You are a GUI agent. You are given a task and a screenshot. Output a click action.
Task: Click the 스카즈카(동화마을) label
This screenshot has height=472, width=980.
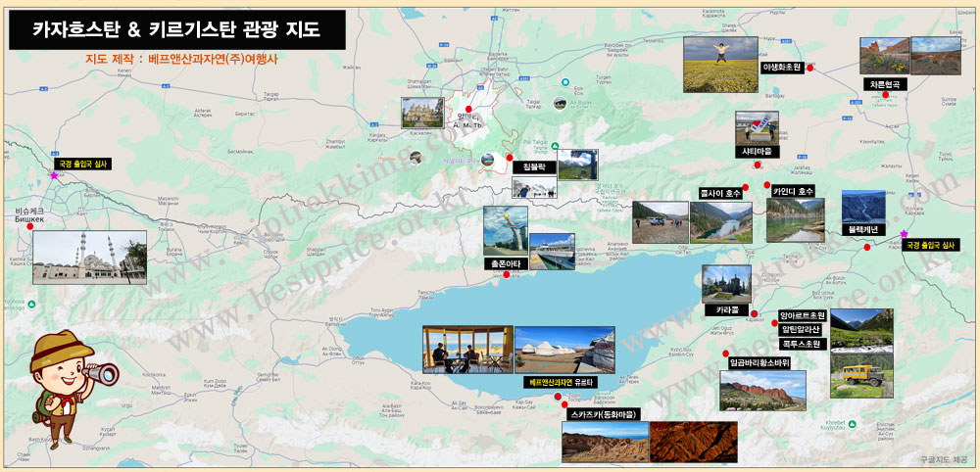coord(604,414)
